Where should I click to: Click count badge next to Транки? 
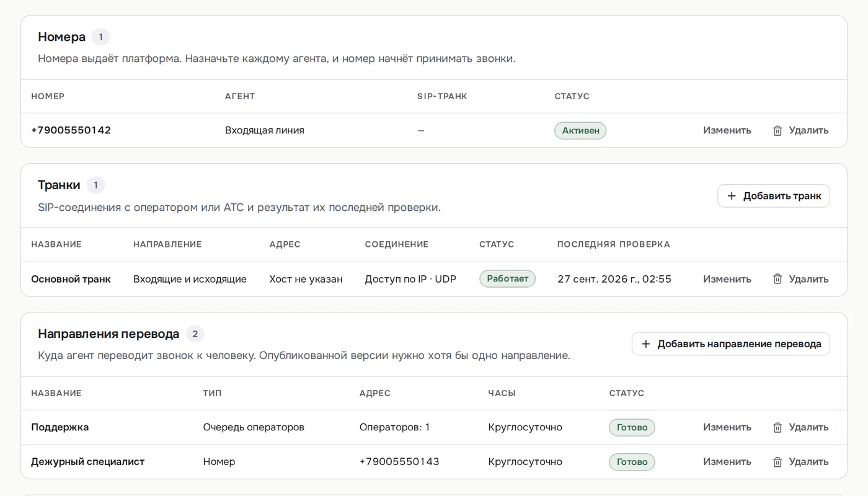(95, 185)
